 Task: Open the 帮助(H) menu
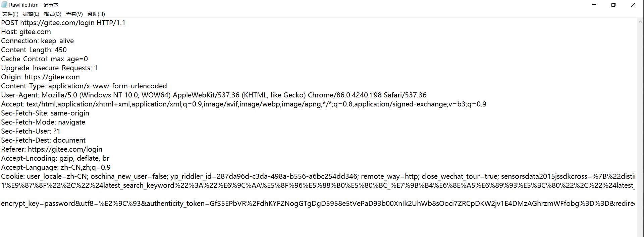click(96, 14)
